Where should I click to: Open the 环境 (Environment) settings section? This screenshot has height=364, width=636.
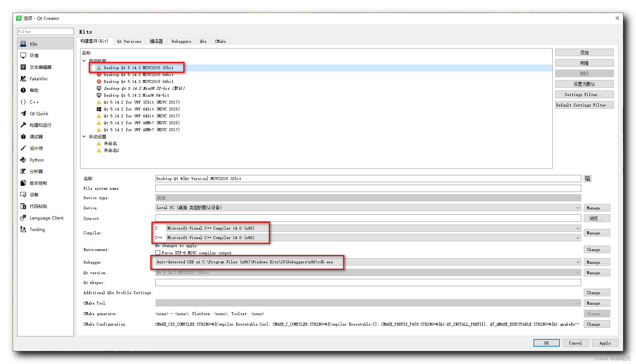pyautogui.click(x=34, y=55)
